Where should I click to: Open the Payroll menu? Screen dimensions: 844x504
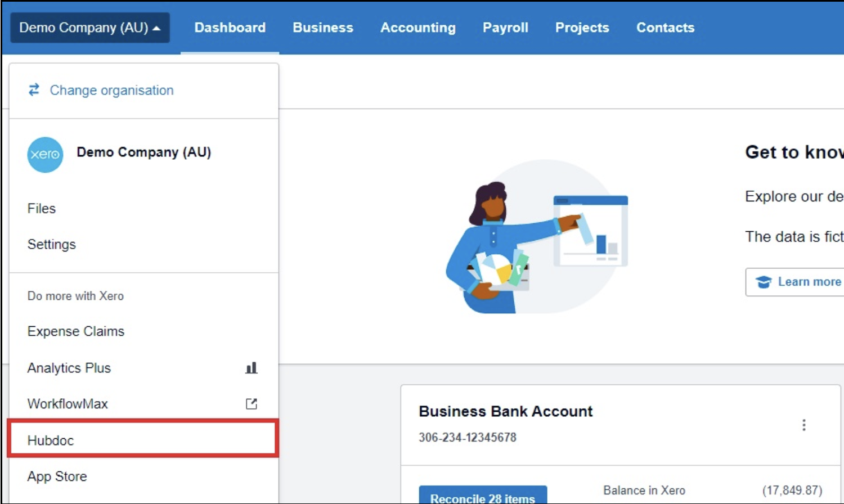505,27
